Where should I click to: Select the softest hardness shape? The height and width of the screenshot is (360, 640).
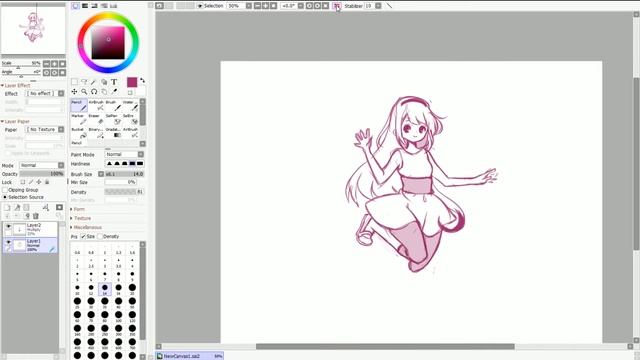pyautogui.click(x=109, y=164)
